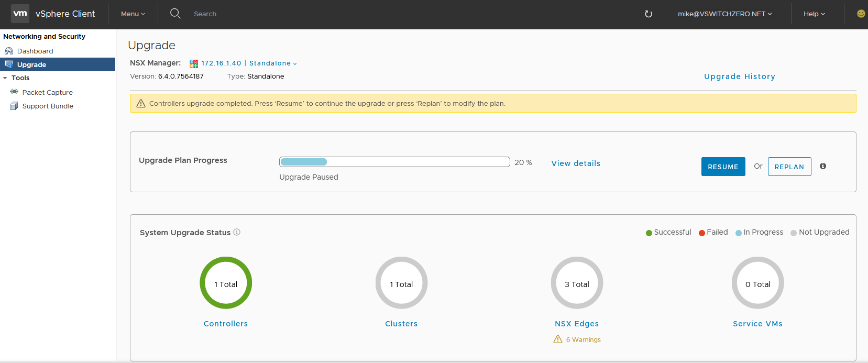This screenshot has height=363, width=868.
Task: Click the info icon beside Replan button
Action: [x=823, y=166]
